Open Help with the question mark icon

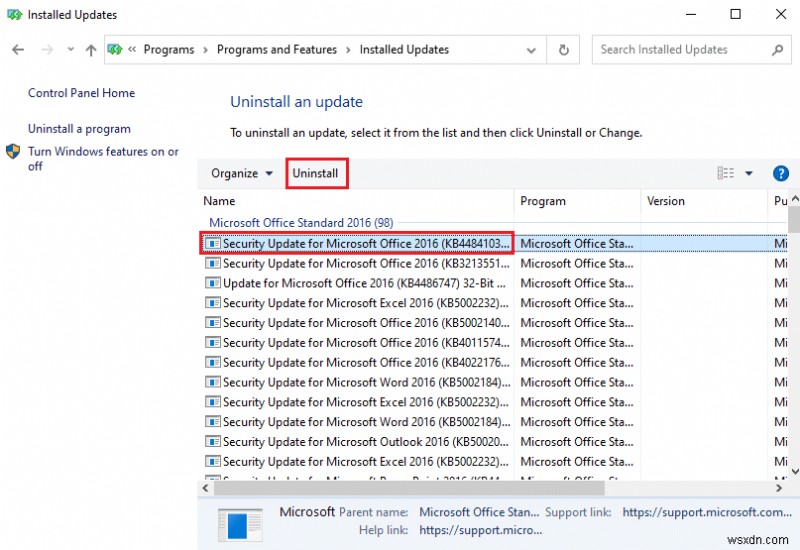pos(780,173)
